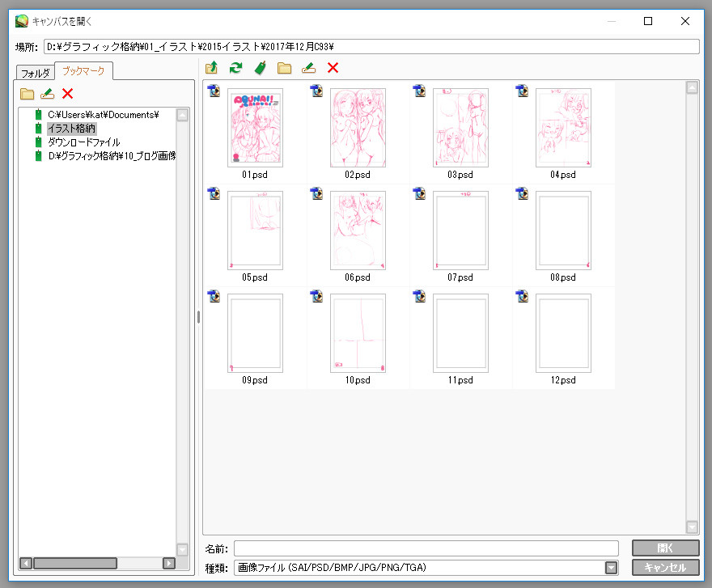The height and width of the screenshot is (588, 712).
Task: Click file type icon of 05.psd
Action: pyautogui.click(x=214, y=193)
